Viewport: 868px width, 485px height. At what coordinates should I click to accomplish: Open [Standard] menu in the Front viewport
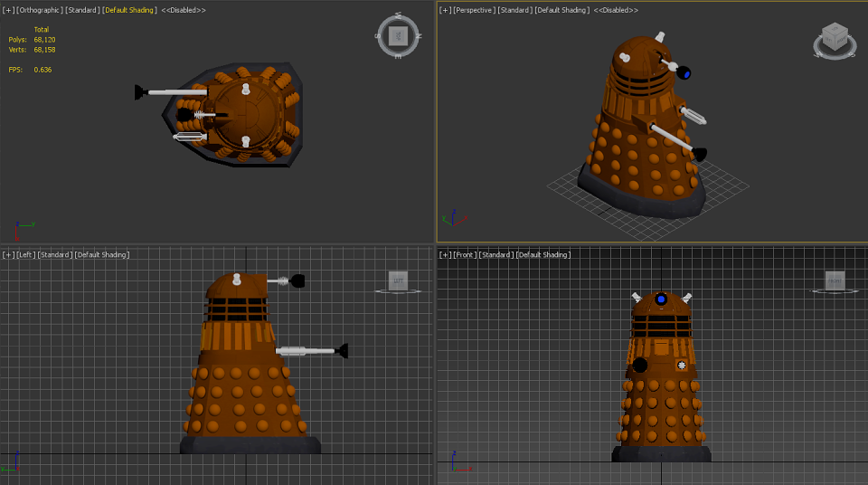(496, 254)
